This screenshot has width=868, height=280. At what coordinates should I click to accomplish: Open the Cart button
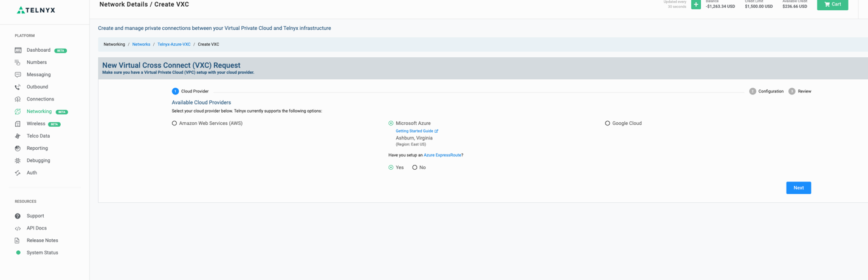click(x=832, y=5)
